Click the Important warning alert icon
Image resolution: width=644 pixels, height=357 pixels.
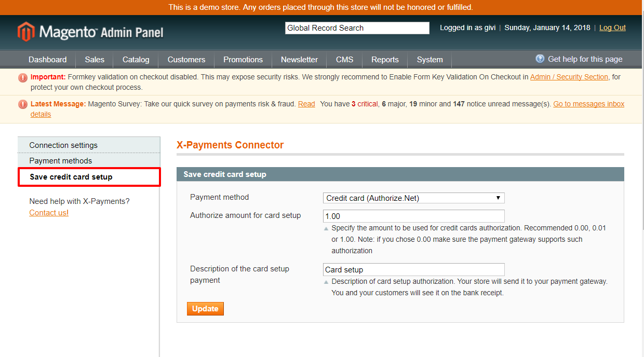click(x=23, y=78)
